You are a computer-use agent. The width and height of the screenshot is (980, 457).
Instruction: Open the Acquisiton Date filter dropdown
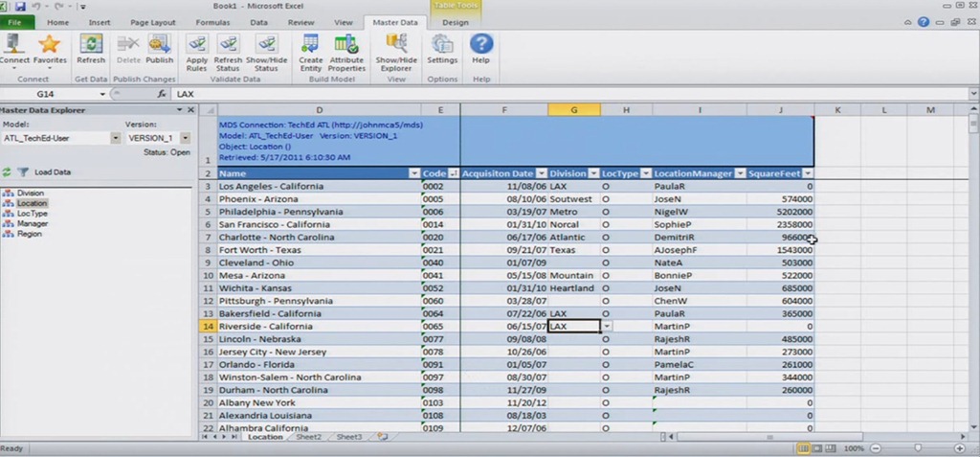click(x=542, y=173)
